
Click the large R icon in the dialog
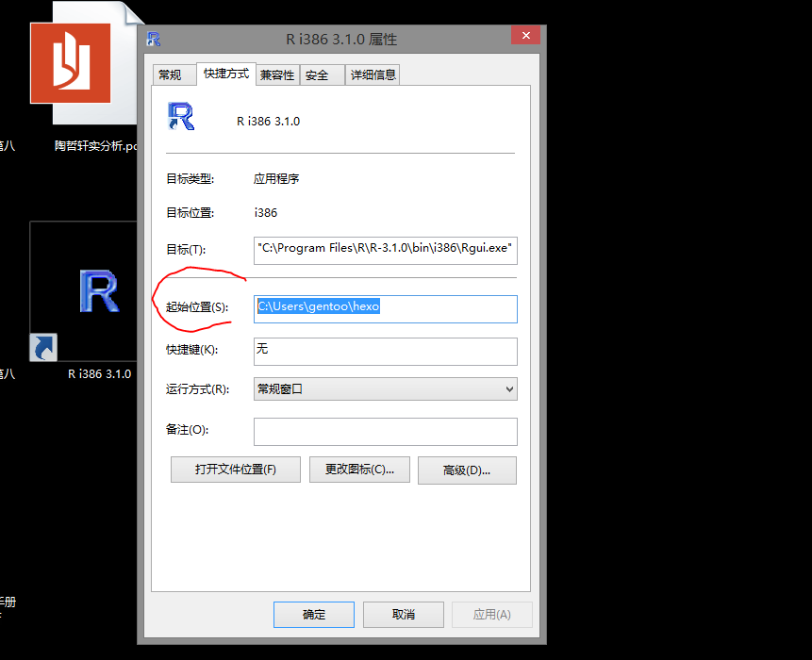(x=181, y=116)
